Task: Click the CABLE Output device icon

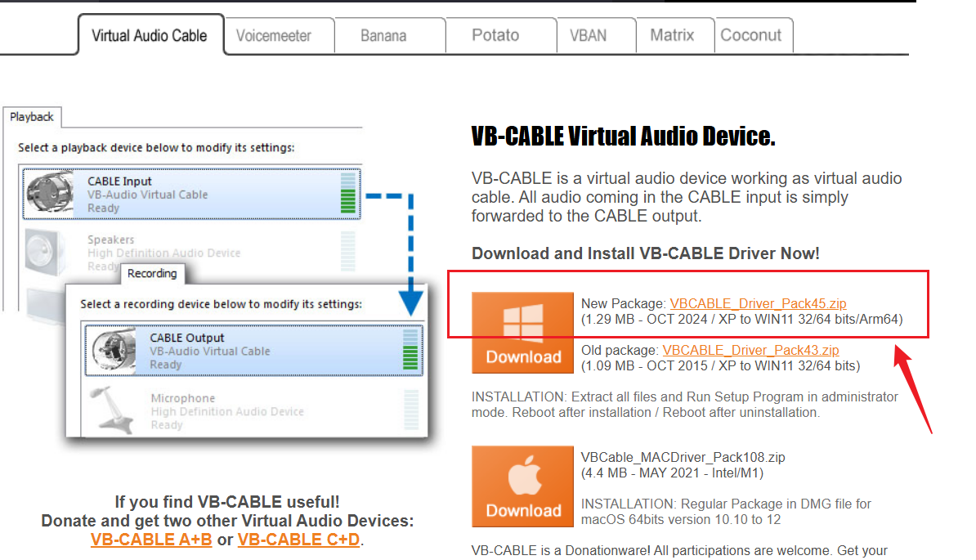Action: click(114, 351)
